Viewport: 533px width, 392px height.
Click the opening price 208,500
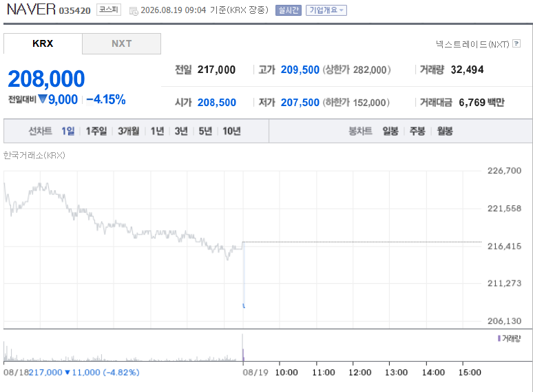(x=217, y=103)
